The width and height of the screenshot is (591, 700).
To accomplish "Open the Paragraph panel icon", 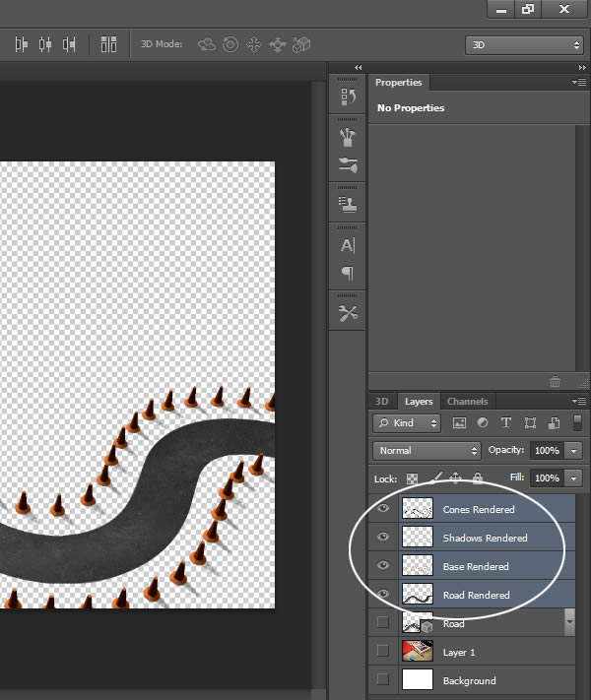I will click(x=348, y=273).
